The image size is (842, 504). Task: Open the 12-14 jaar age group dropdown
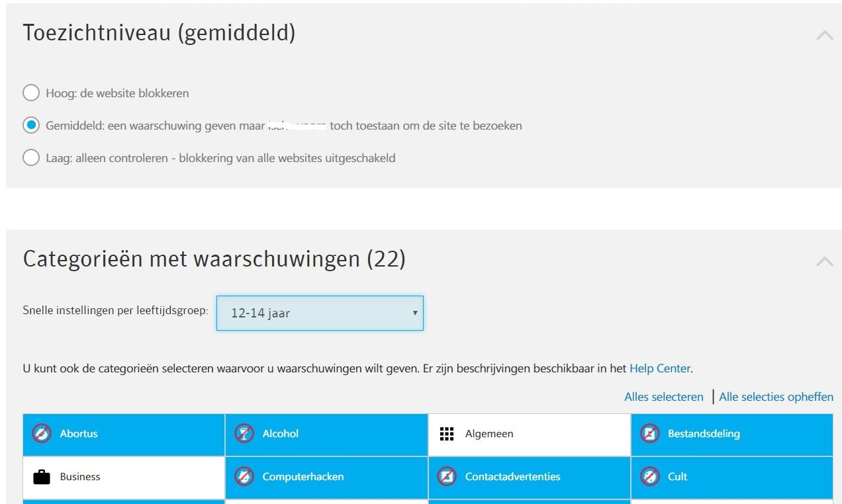pos(320,314)
